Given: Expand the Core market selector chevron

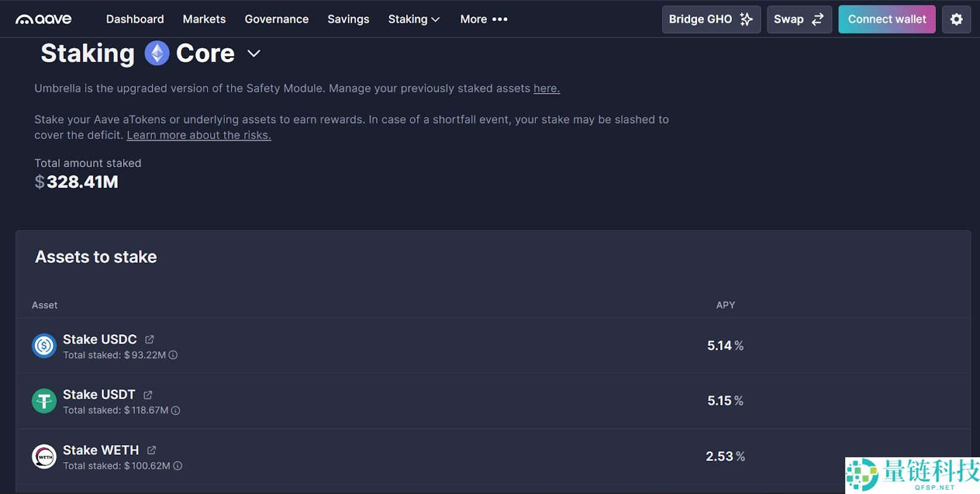Looking at the screenshot, I should click(254, 54).
